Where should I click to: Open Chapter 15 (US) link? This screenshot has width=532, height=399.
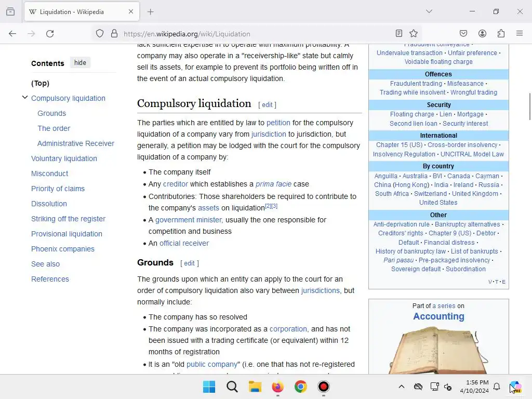click(399, 145)
